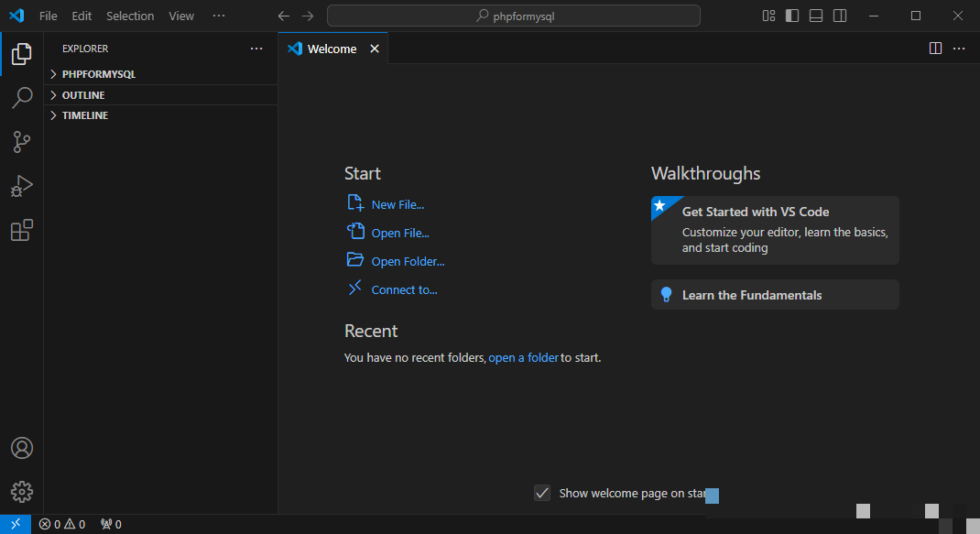Open Run and Debug view
The height and width of the screenshot is (534, 980).
click(x=21, y=186)
